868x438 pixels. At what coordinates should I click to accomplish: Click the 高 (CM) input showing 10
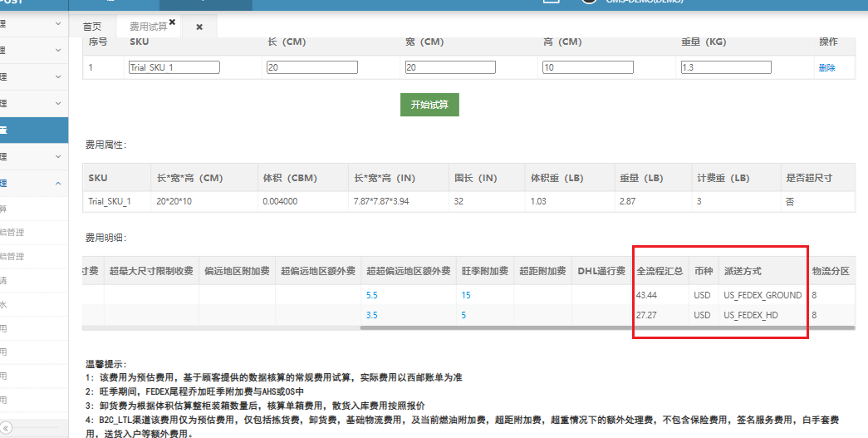tap(588, 67)
